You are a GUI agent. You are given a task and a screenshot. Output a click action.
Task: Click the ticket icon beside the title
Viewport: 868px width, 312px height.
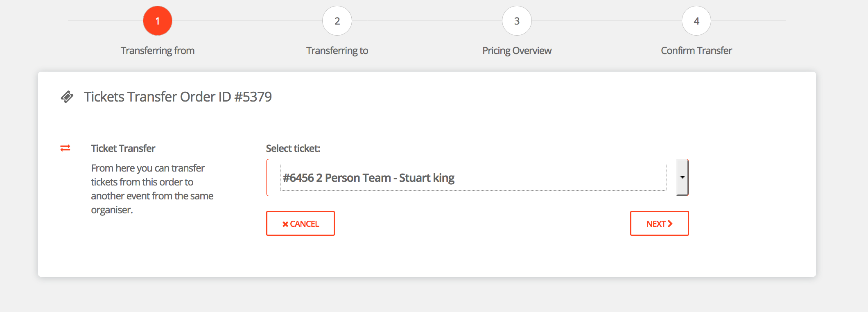click(x=67, y=97)
